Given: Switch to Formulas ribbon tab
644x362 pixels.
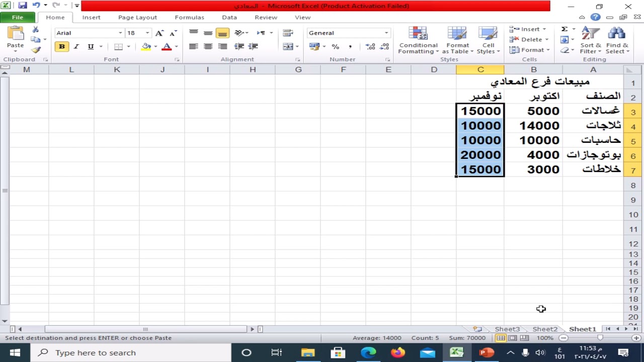Looking at the screenshot, I should tap(189, 17).
